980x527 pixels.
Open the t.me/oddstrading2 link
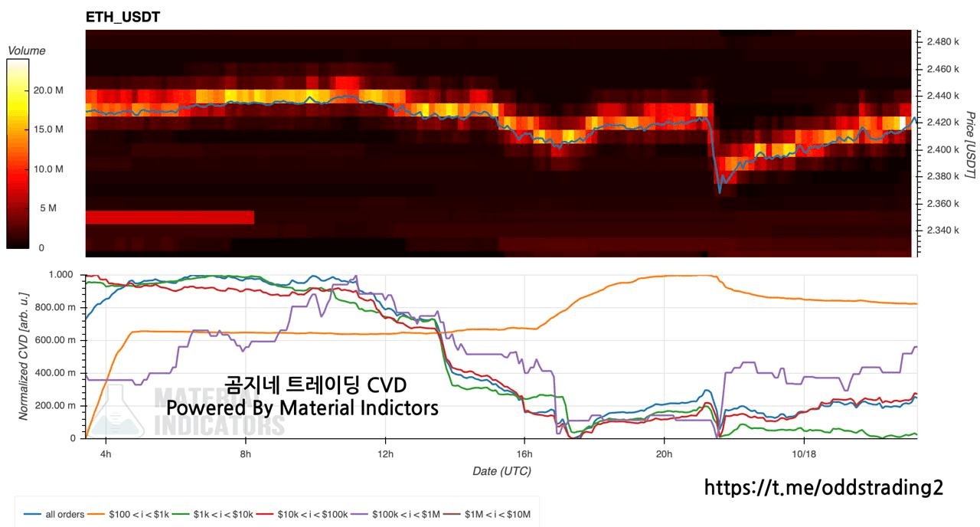(x=824, y=487)
